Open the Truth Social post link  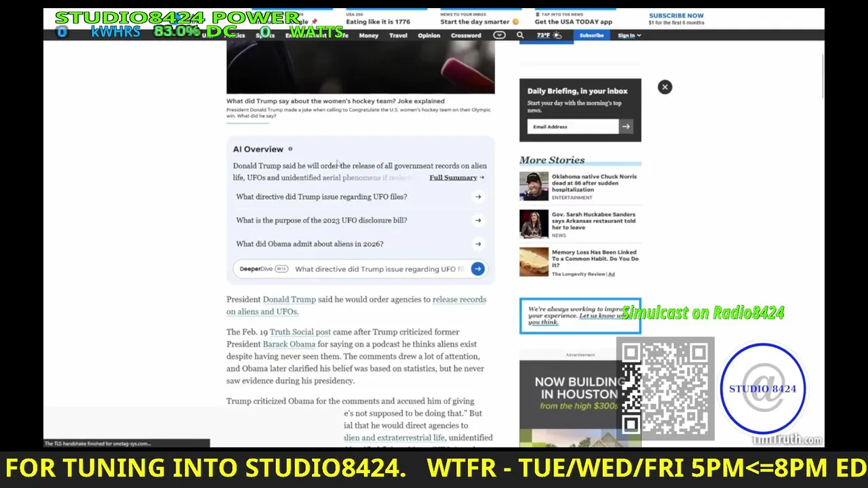[x=300, y=332]
